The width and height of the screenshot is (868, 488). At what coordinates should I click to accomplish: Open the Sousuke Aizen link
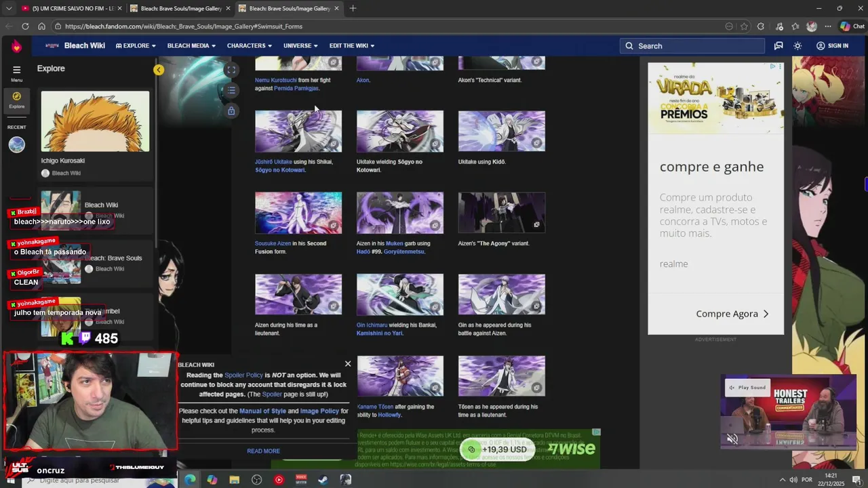point(272,243)
